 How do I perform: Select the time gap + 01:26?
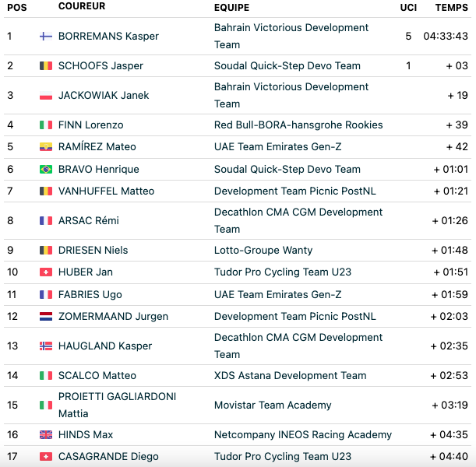tap(450, 220)
